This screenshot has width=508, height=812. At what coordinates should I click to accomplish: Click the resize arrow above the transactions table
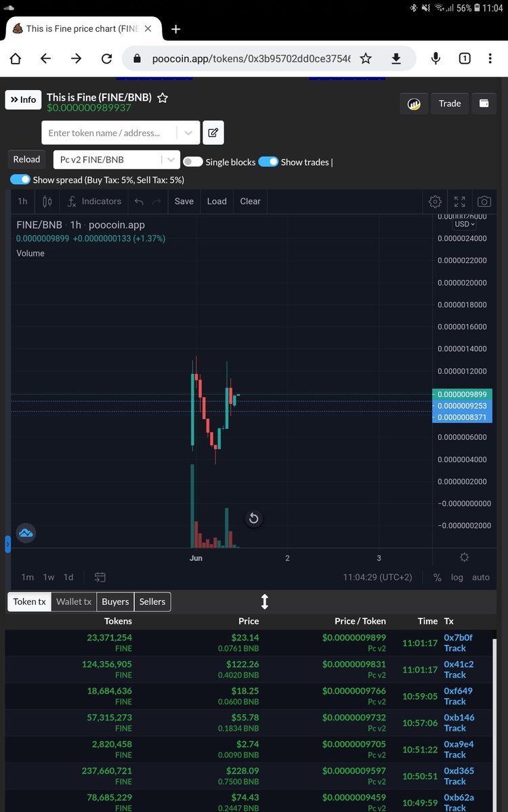(x=265, y=601)
